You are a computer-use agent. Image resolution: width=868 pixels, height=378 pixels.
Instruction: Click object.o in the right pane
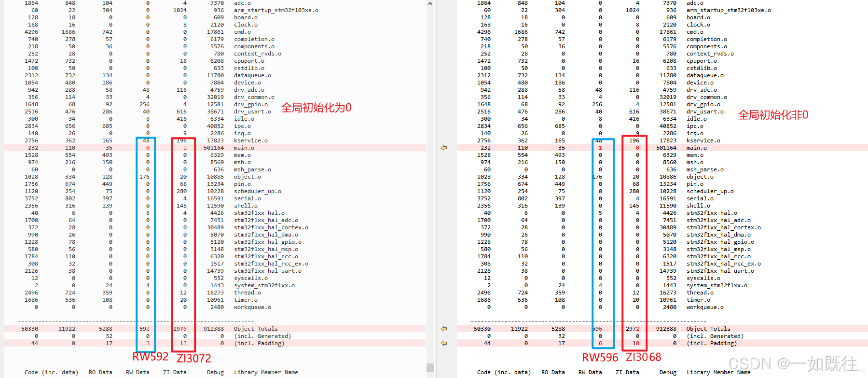pos(700,177)
